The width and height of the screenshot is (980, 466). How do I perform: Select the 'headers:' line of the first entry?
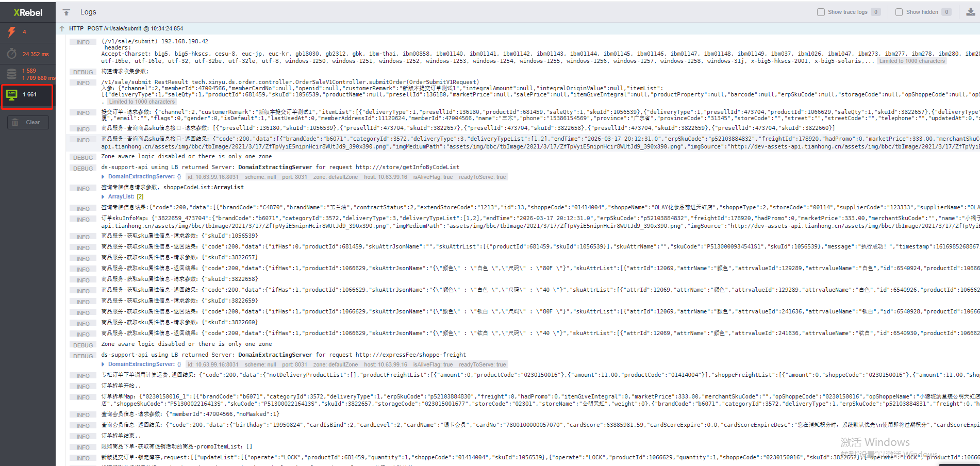coord(118,47)
